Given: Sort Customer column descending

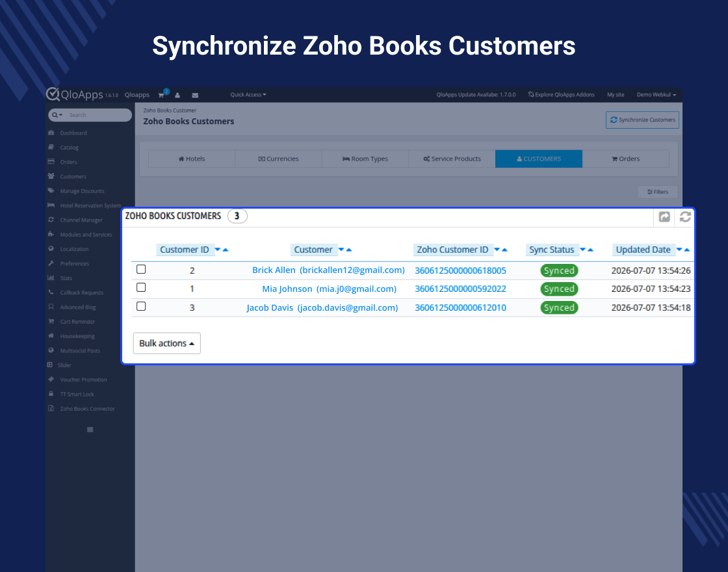Looking at the screenshot, I should point(341,250).
